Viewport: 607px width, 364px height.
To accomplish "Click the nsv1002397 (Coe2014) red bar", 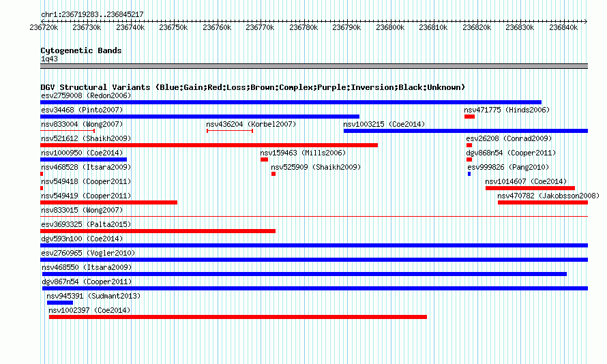I will coord(238,317).
